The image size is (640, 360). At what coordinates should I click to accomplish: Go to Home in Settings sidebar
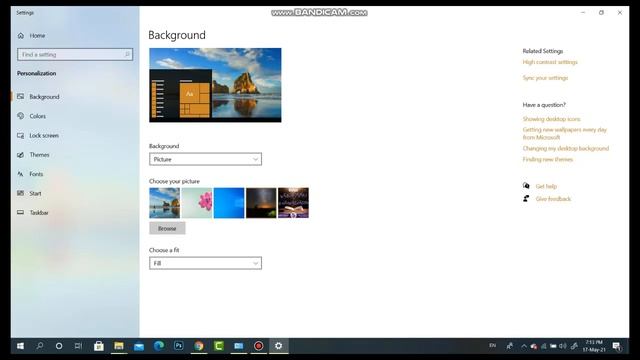37,36
